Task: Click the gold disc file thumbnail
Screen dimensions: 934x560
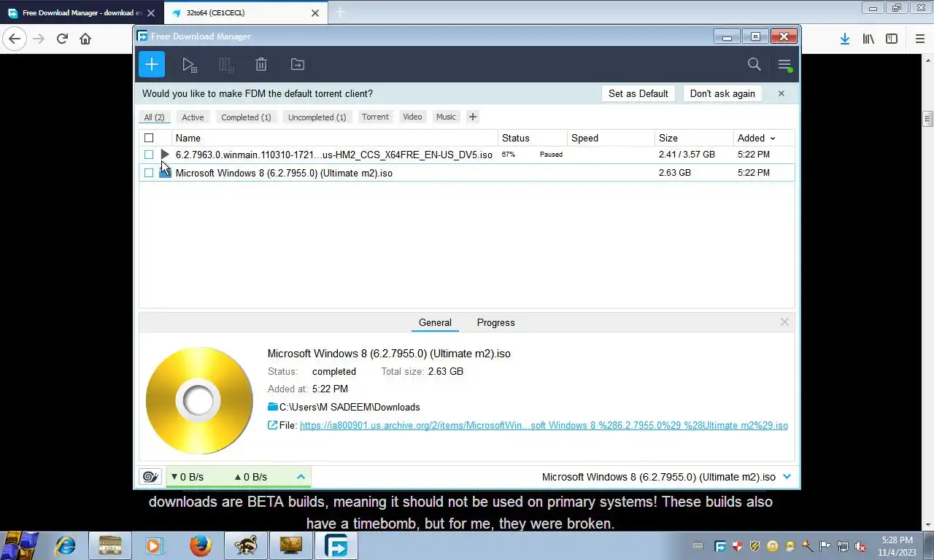Action: [x=199, y=400]
